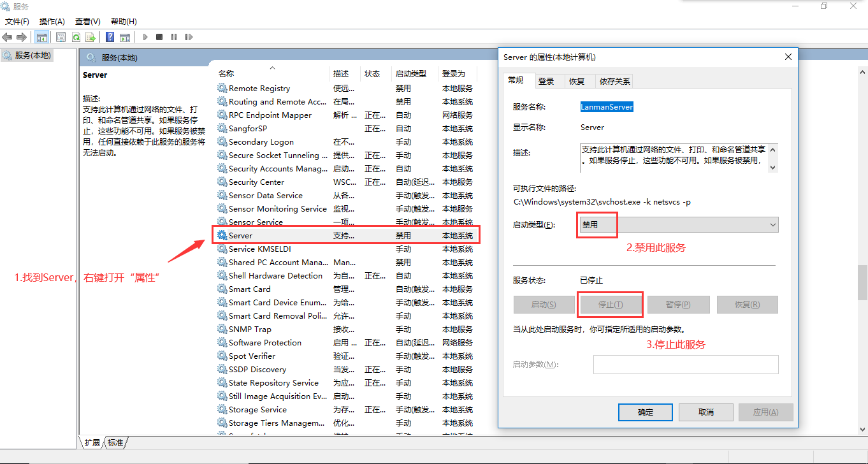Click the gear icon beside RPC Endpoint Mapper
Image resolution: width=868 pixels, height=464 pixels.
tap(222, 115)
